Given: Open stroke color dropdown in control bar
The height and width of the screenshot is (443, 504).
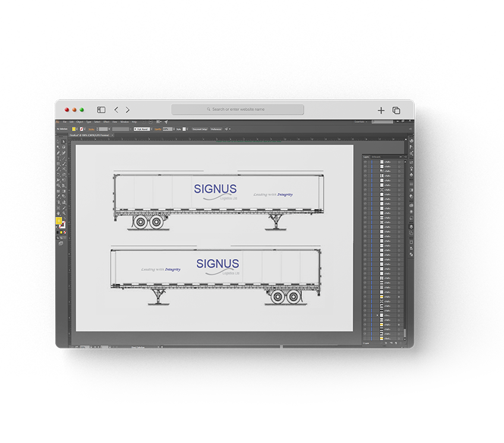Looking at the screenshot, I should (x=85, y=129).
